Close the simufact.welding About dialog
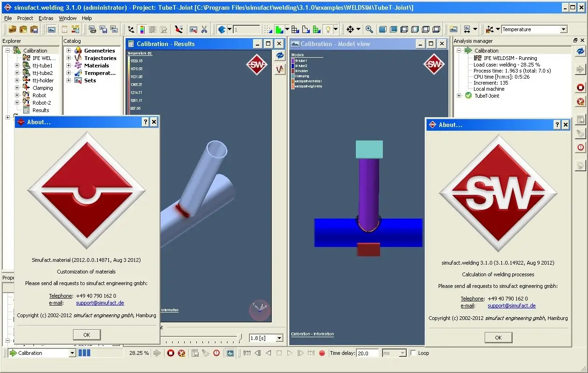Image resolution: width=588 pixels, height=373 pixels. tap(566, 125)
